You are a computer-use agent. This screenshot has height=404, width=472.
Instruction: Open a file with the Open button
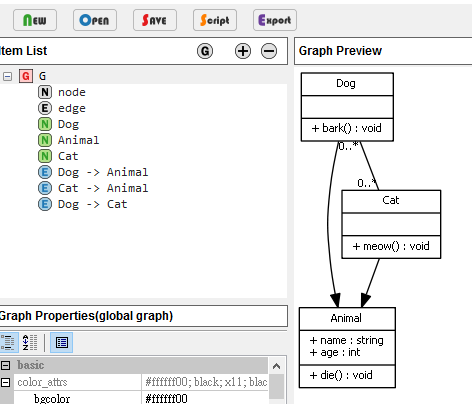pos(95,20)
